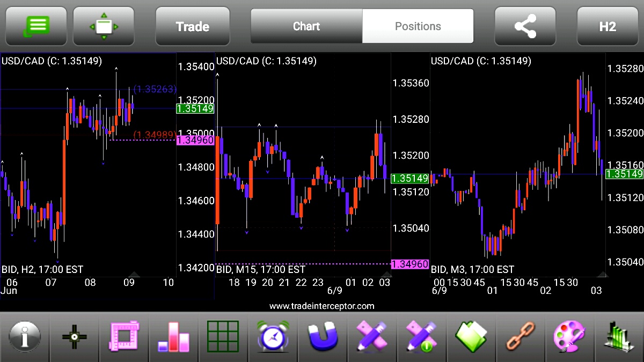The width and height of the screenshot is (644, 362).
Task: Visit www.tradeinterceptor.com link
Action: (322, 306)
